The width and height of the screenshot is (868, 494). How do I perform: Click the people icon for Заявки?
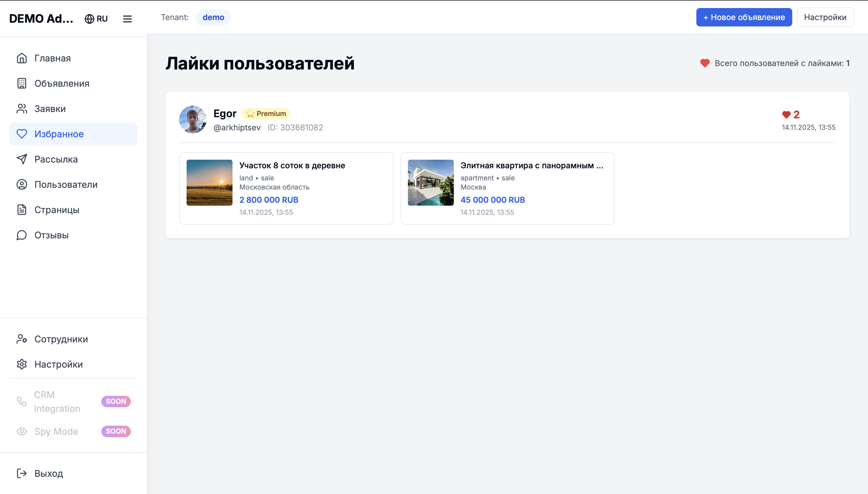tap(22, 109)
